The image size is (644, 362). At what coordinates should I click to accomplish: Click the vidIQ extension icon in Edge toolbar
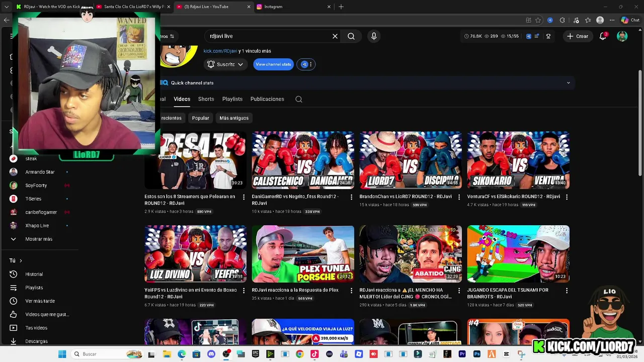pyautogui.click(x=550, y=20)
